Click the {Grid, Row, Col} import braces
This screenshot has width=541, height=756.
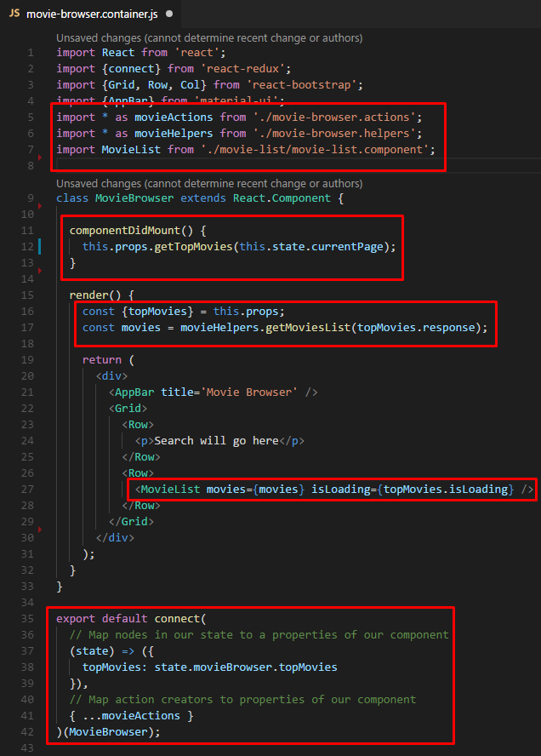(154, 85)
